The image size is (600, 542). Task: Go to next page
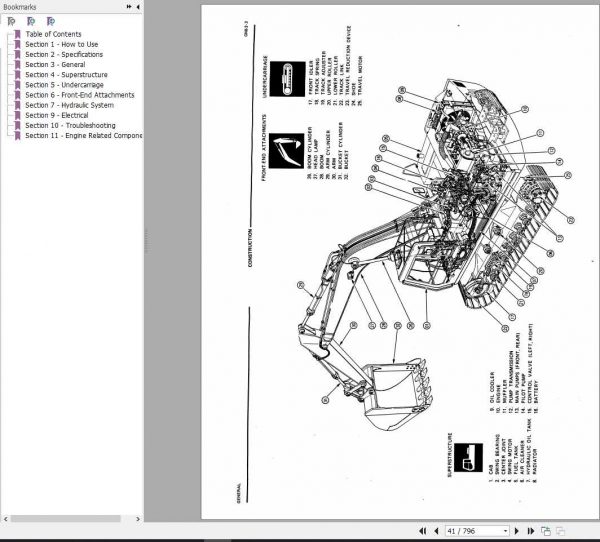pyautogui.click(x=517, y=531)
